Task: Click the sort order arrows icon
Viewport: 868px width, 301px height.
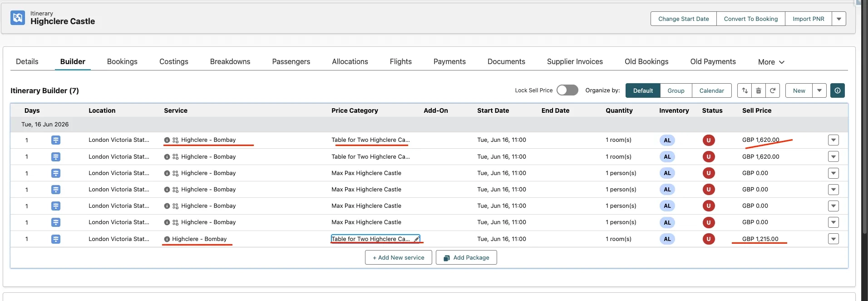Action: 745,90
